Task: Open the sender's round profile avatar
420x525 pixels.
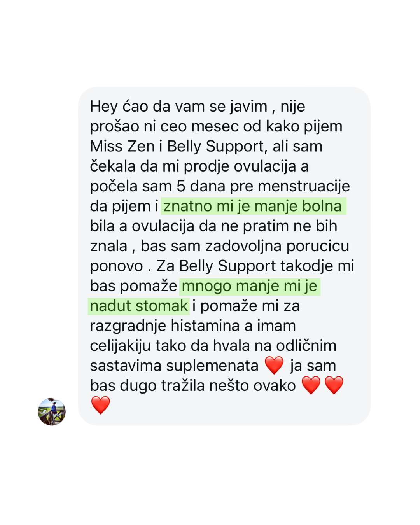Action: pyautogui.click(x=52, y=411)
